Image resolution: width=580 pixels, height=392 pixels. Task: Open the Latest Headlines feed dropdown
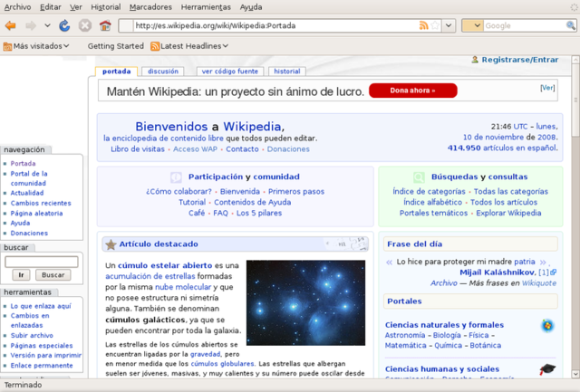tap(189, 46)
